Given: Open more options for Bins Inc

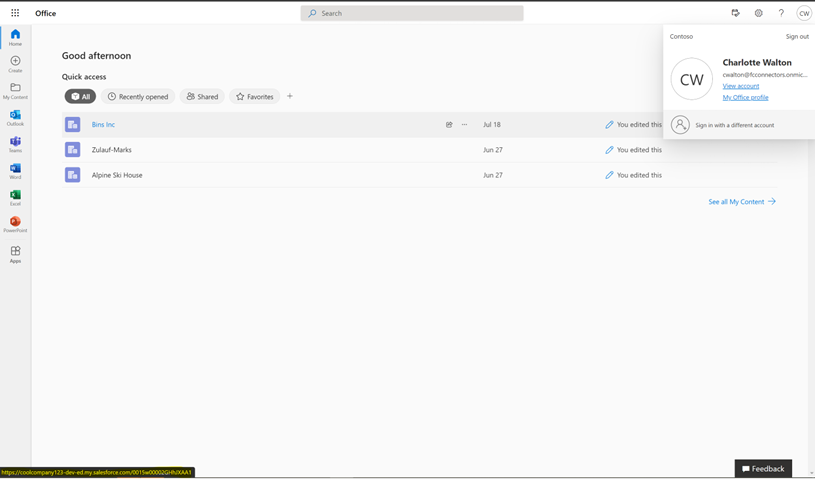Looking at the screenshot, I should click(464, 125).
